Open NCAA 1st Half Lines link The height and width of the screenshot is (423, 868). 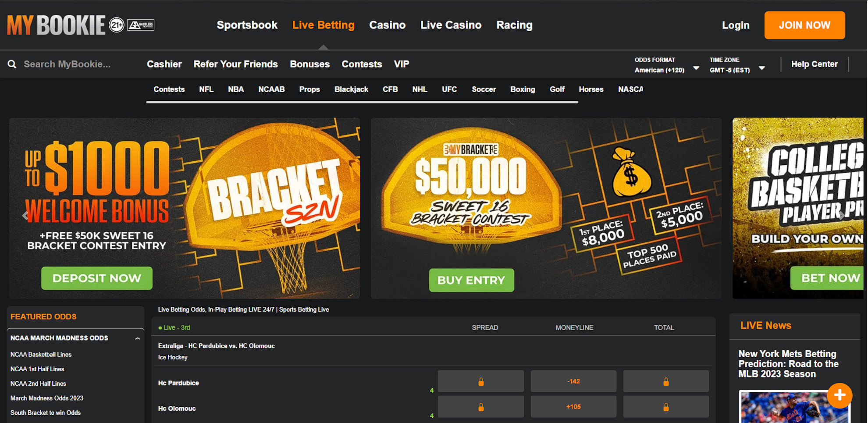(x=37, y=369)
